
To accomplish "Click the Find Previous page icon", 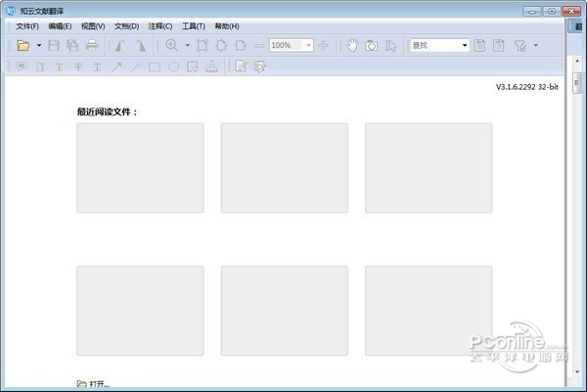I will pyautogui.click(x=479, y=46).
